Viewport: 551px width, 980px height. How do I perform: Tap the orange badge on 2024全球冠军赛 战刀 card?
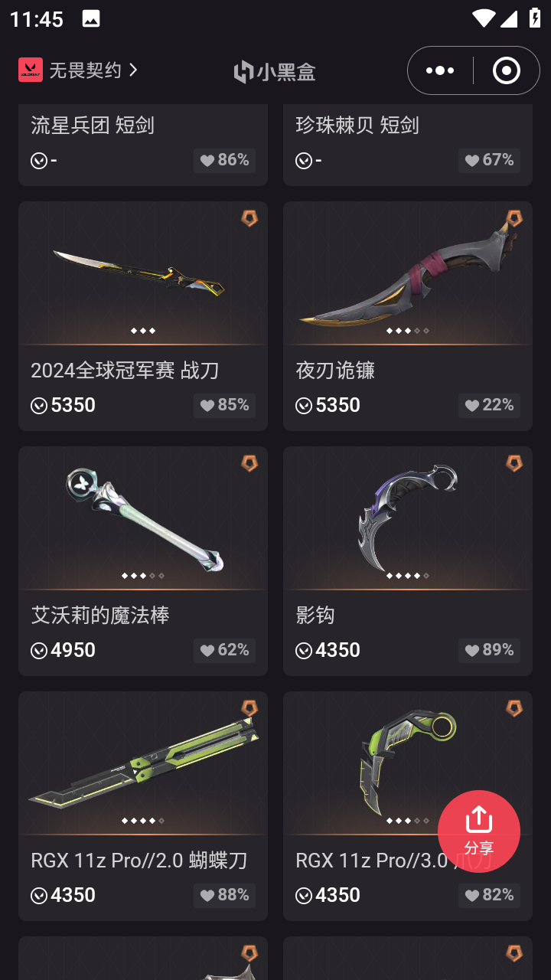[x=249, y=218]
